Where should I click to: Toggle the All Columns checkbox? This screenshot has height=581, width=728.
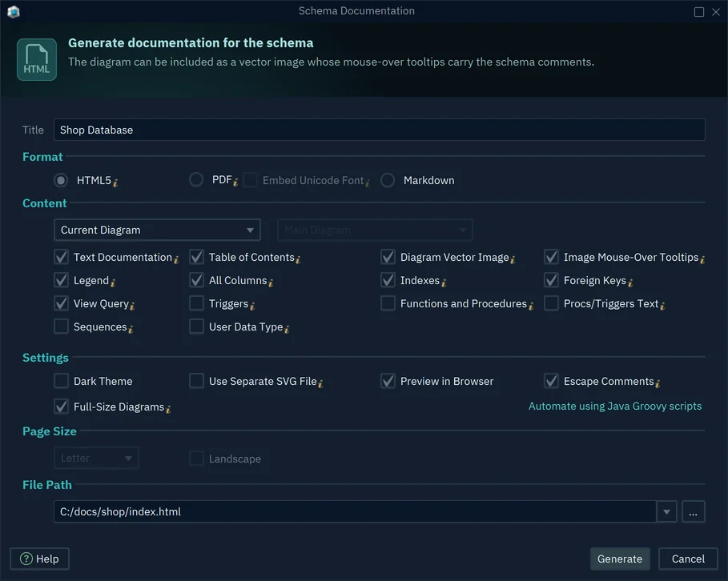pos(196,280)
